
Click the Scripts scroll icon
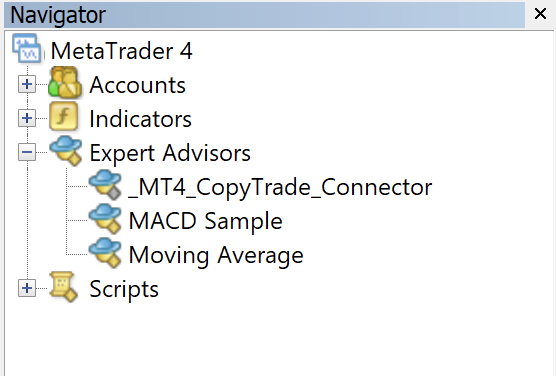(63, 287)
